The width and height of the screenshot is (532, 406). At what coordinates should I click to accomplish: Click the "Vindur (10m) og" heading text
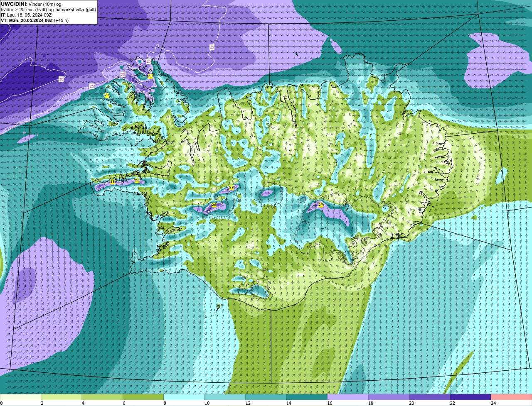tap(44, 4)
